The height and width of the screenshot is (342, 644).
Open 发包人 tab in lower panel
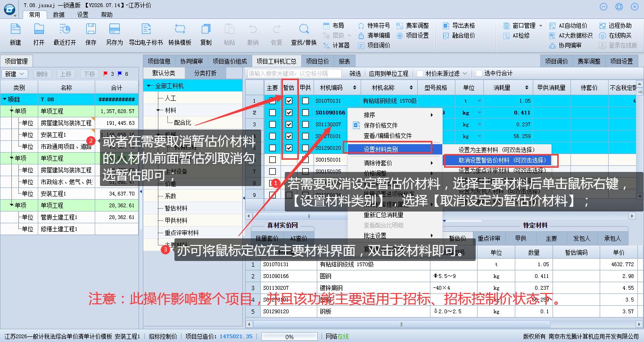(x=583, y=238)
